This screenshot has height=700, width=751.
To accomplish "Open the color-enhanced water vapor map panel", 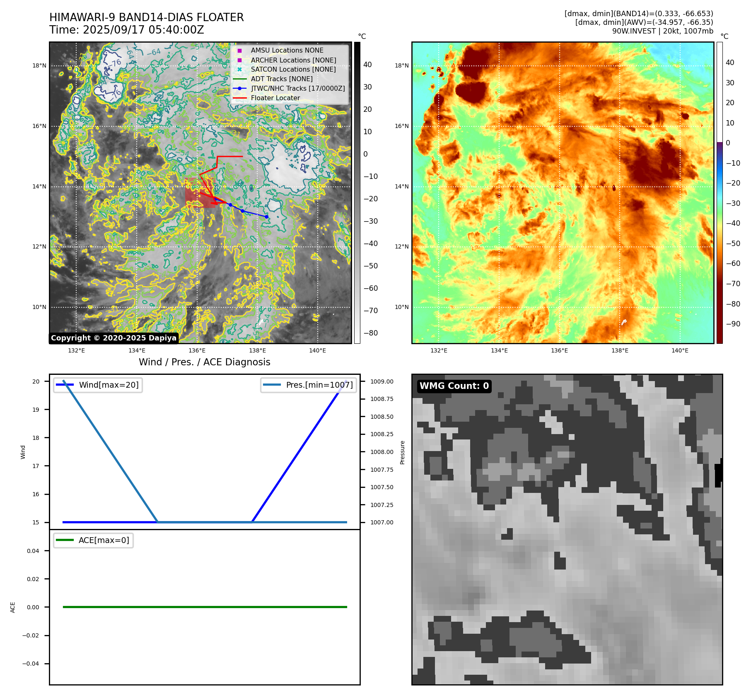I will [563, 193].
